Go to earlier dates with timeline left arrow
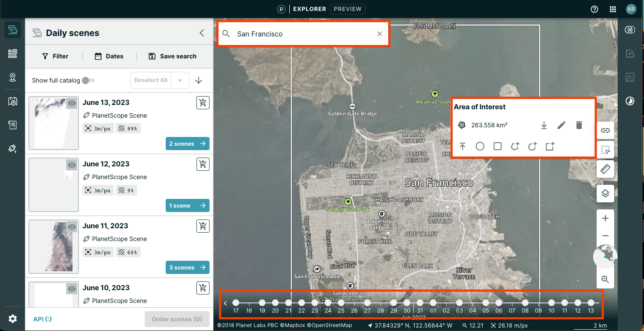Screen dimensions: 644x331 pos(225,303)
